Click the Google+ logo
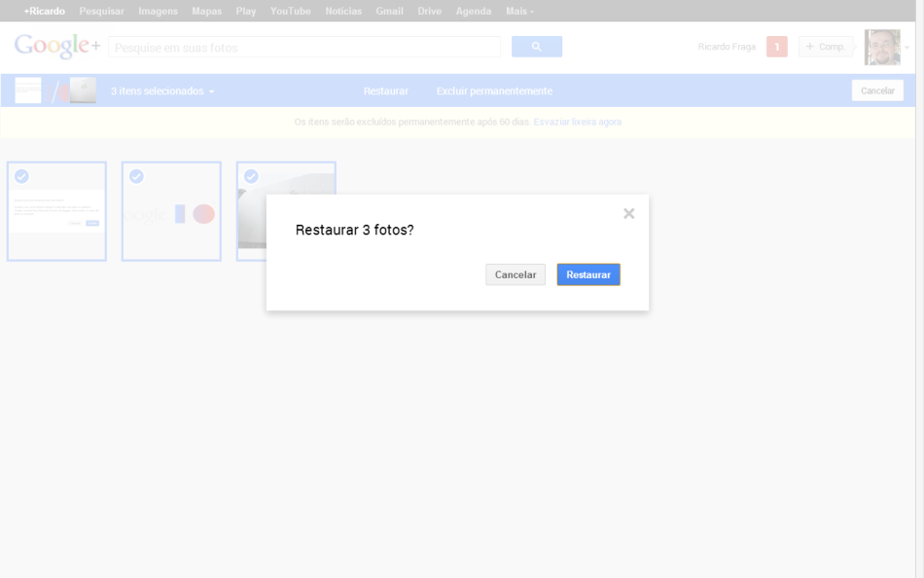 [56, 46]
